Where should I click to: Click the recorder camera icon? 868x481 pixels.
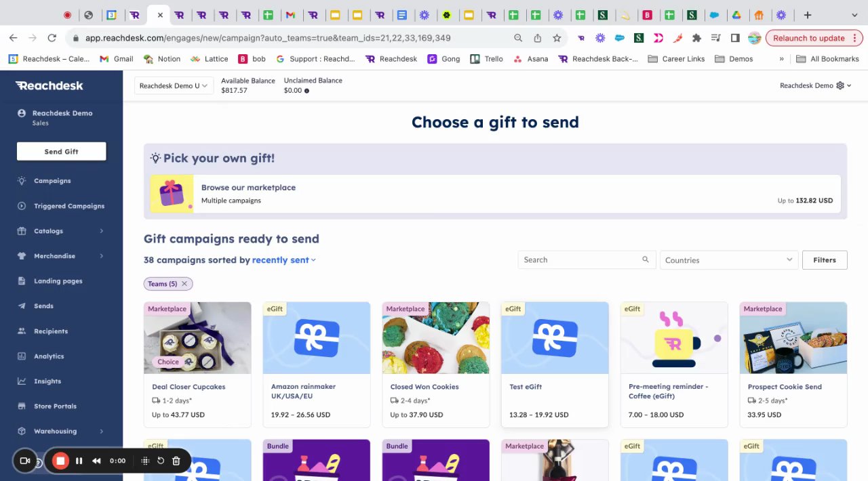[x=25, y=461]
